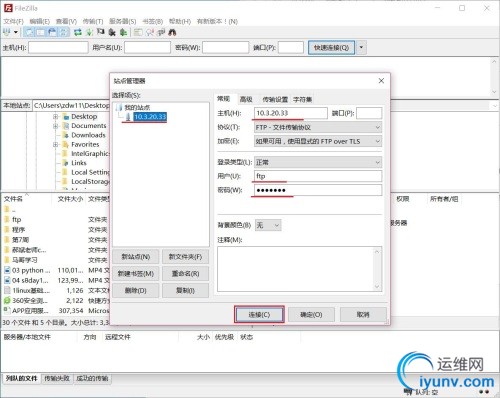
Task: Open the 编辑(E) menu
Action: [x=40, y=21]
